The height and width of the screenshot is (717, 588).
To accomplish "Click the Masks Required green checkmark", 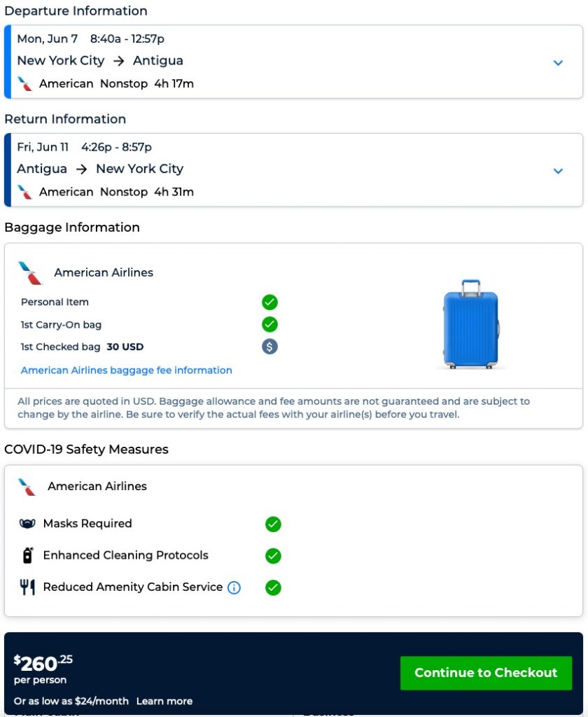I will tap(273, 524).
